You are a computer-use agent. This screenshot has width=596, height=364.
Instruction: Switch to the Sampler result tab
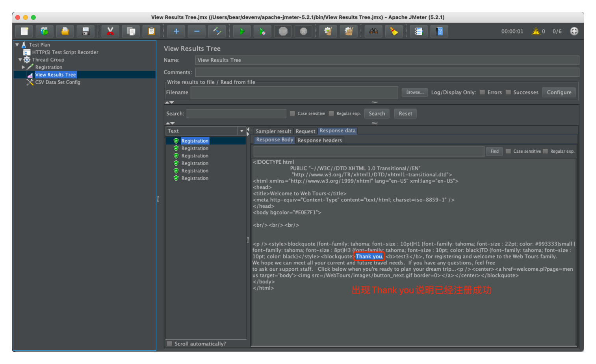coord(273,131)
